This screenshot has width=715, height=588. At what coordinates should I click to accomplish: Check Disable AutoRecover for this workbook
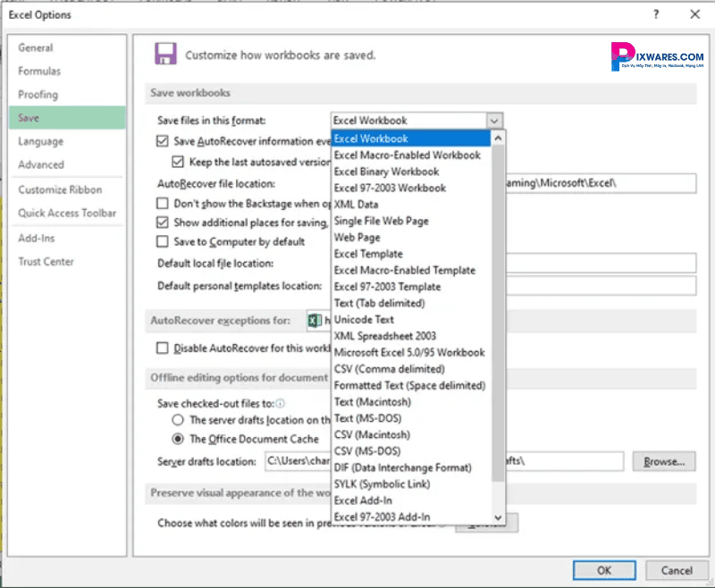(x=163, y=349)
